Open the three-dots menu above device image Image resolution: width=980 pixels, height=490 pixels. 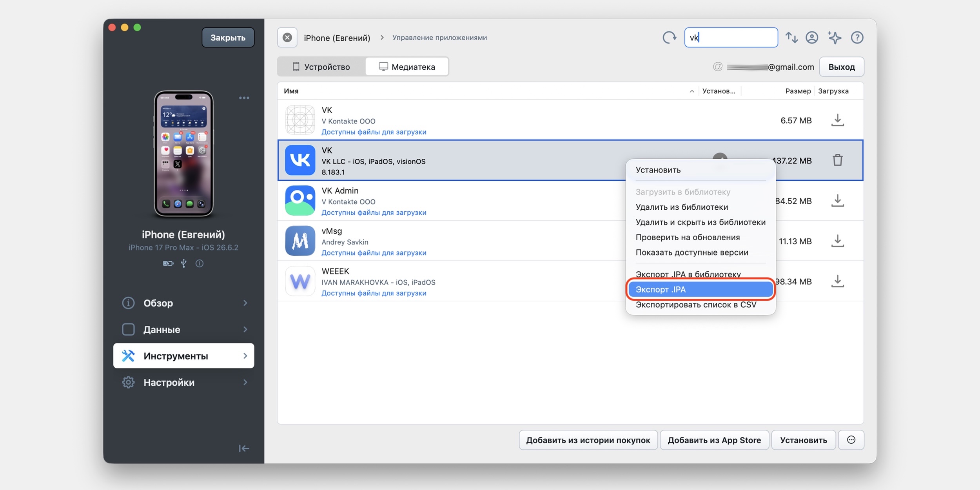[244, 98]
